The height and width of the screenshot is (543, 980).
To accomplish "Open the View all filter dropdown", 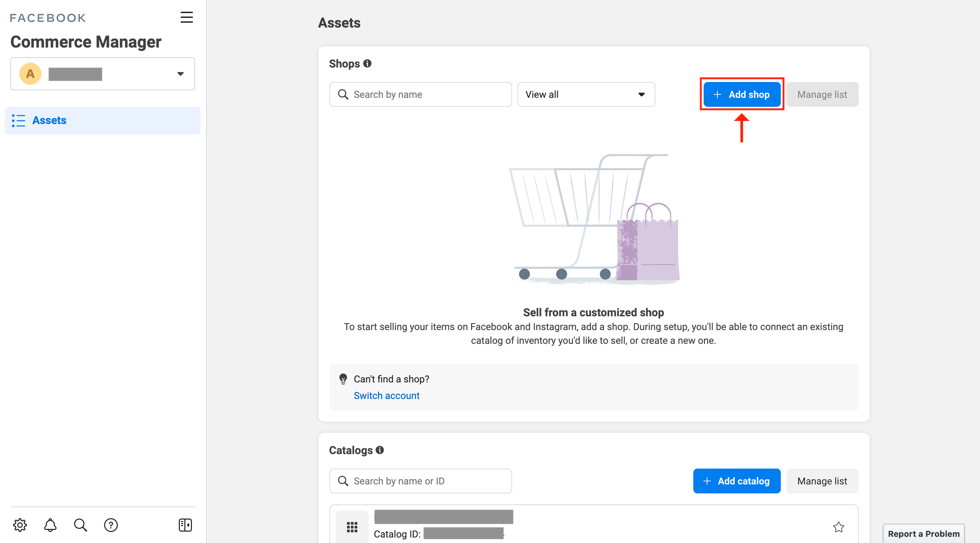I will point(586,94).
